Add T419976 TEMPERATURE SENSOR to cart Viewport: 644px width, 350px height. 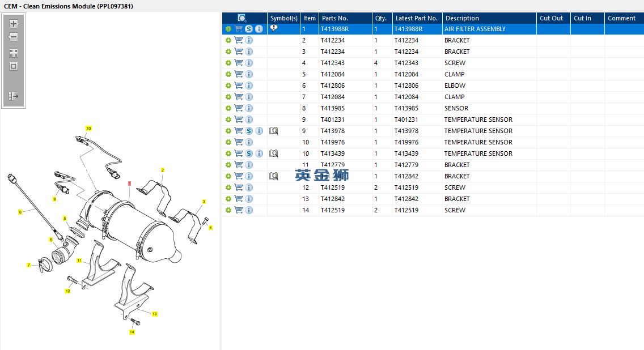pyautogui.click(x=239, y=142)
